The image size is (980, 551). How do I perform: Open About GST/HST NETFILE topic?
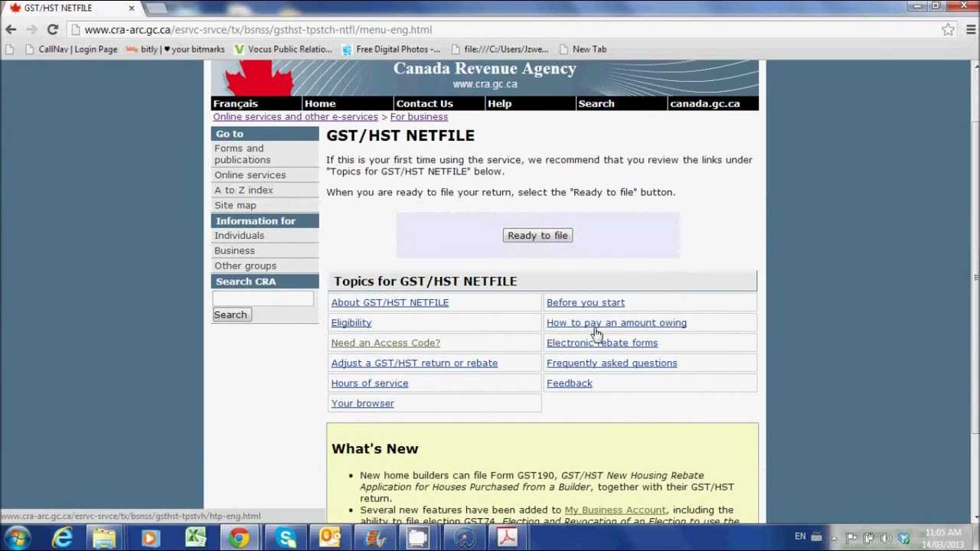[x=390, y=302]
